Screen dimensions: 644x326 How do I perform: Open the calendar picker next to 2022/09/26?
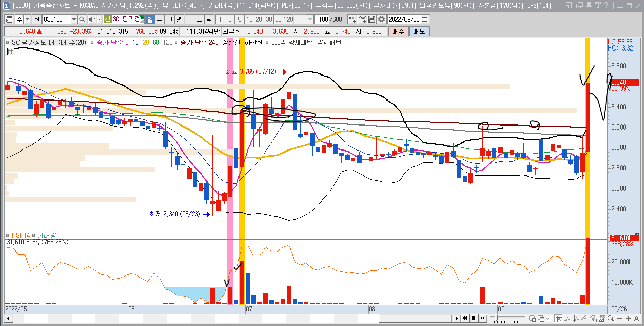[425, 19]
